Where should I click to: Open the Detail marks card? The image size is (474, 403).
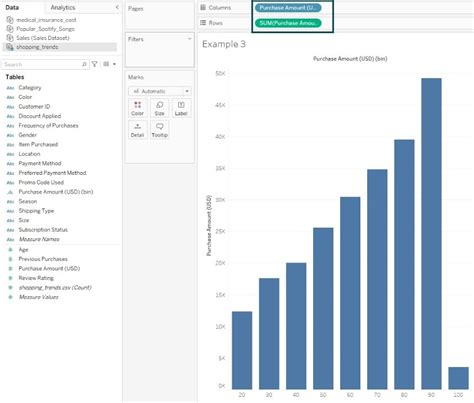(137, 130)
